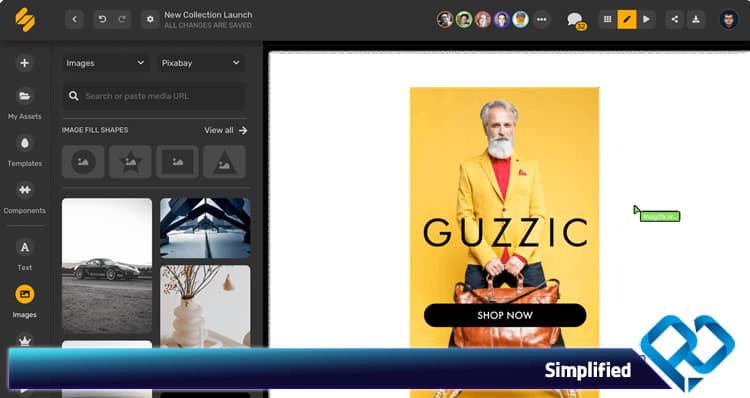Play the presentation preview
The image size is (750, 398).
tap(646, 19)
